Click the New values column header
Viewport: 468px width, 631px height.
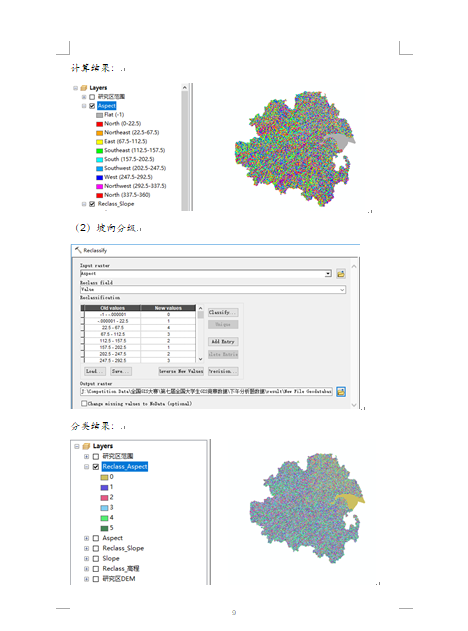[168, 308]
